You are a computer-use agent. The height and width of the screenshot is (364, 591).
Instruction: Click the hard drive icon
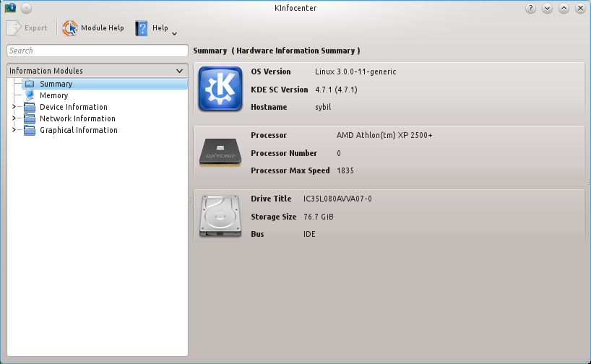pyautogui.click(x=220, y=217)
